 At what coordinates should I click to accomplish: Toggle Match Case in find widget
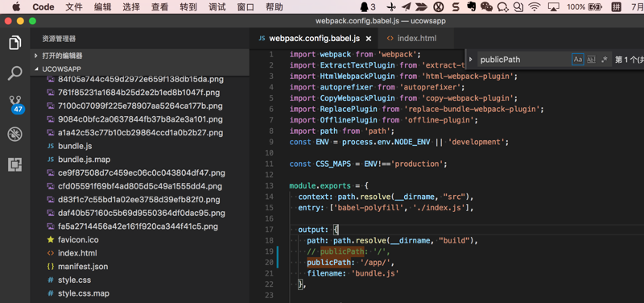(578, 59)
